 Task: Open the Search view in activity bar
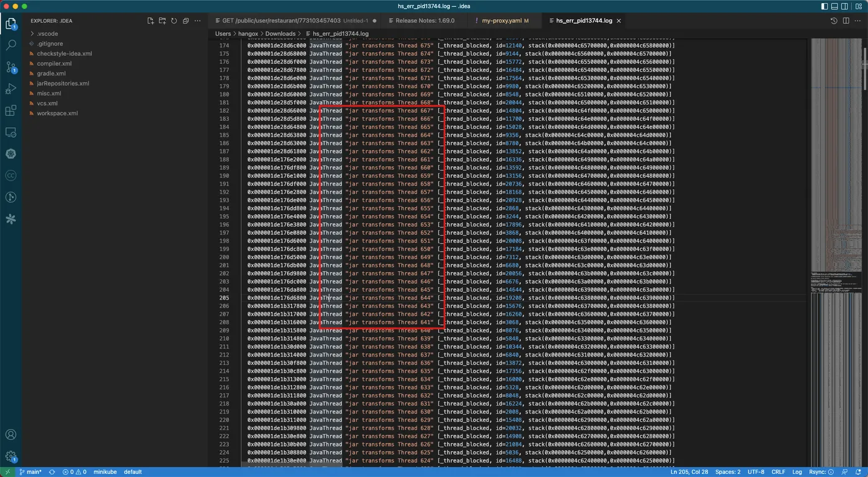(x=11, y=45)
